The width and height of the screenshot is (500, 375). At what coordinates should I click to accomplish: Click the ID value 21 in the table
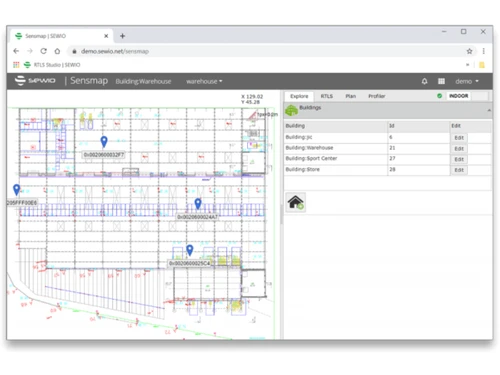[392, 148]
